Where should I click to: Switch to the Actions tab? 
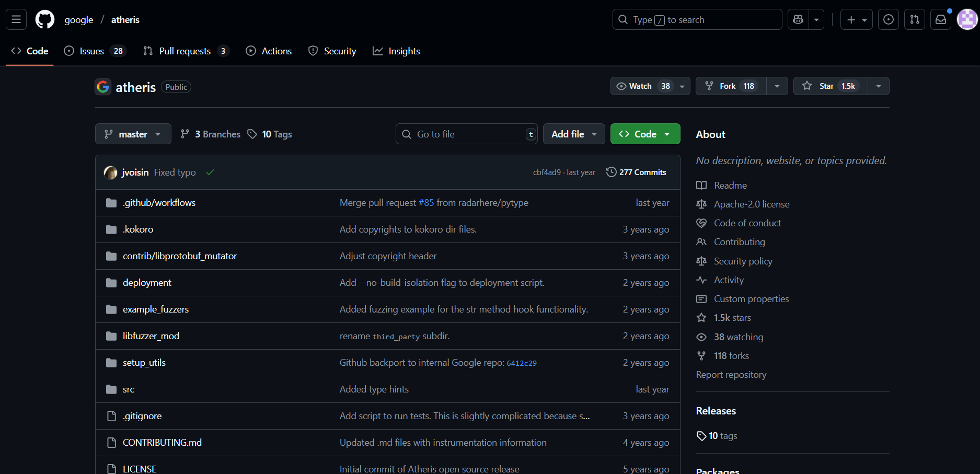(269, 51)
